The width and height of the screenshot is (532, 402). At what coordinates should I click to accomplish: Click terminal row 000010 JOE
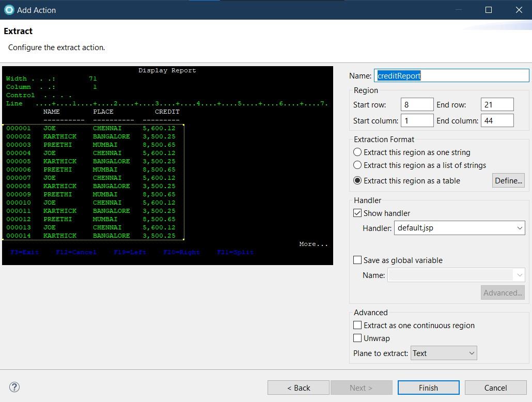point(91,203)
